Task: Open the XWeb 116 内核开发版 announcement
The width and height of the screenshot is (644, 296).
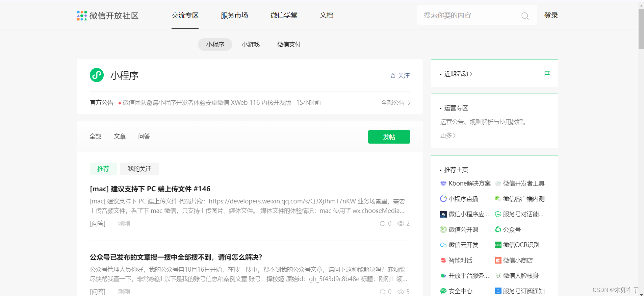Action: coord(207,103)
